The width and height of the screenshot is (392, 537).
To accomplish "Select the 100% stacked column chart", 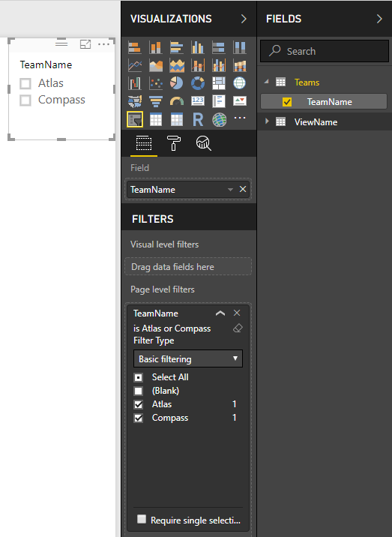I will pos(239,47).
